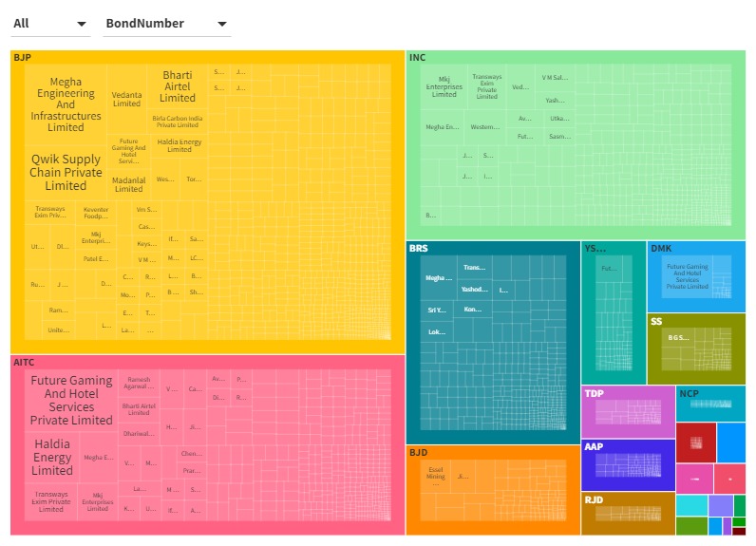Image resolution: width=756 pixels, height=546 pixels.
Task: Click Megha Engineering And Infrastructures Limited cell in BJP
Action: [66, 104]
